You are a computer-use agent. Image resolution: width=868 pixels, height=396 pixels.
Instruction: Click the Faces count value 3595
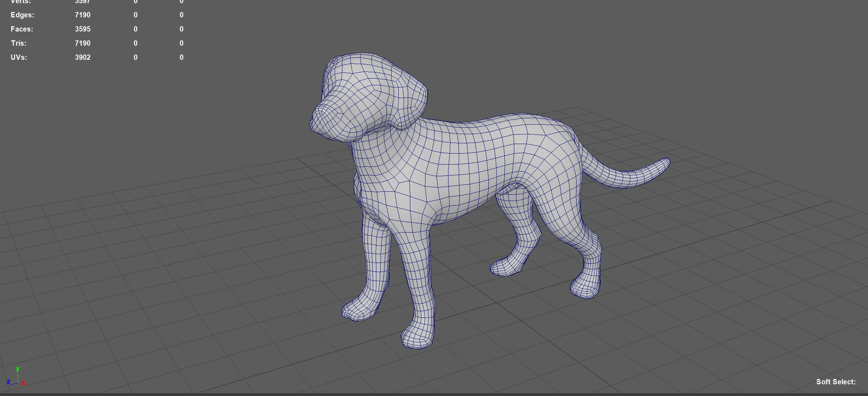click(83, 29)
